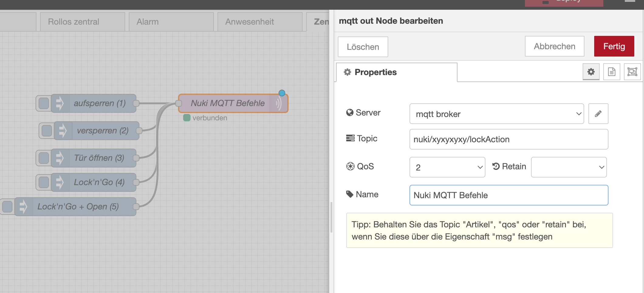Image resolution: width=644 pixels, height=293 pixels.
Task: Click the blue changed-node indicator dot
Action: 282,93
